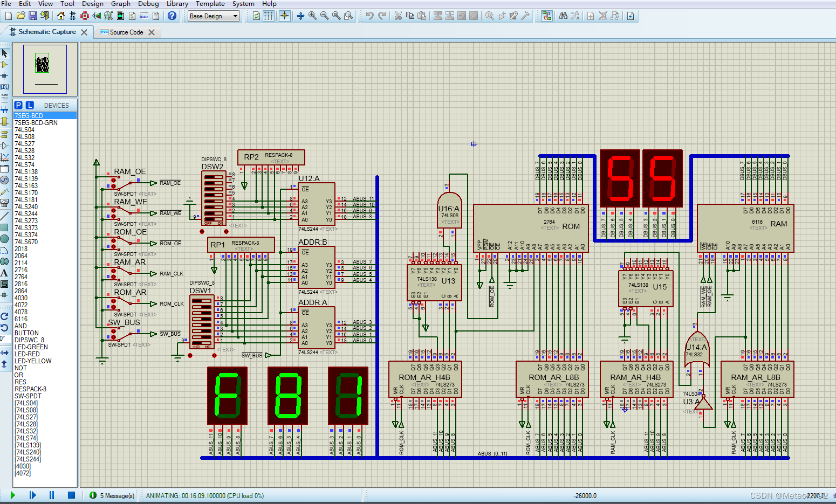Open the Base Design variant dropdown
Screen dimensions: 836x504
point(214,16)
